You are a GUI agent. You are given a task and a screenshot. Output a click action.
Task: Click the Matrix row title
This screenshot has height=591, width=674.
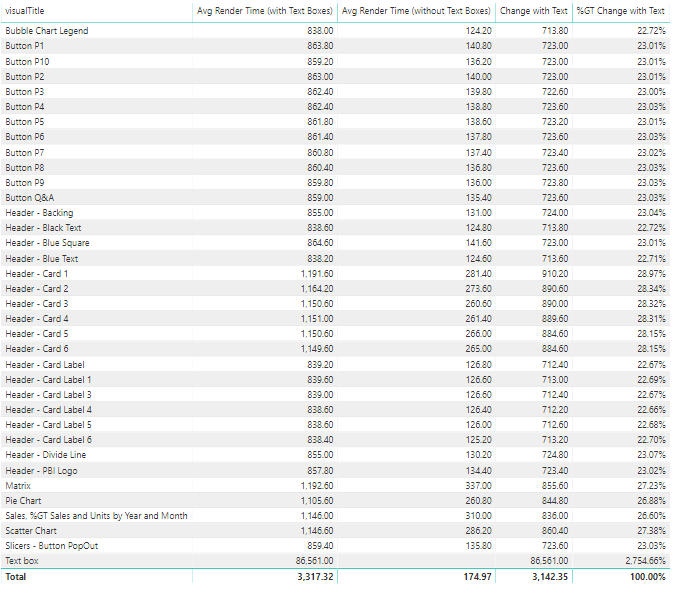tap(18, 486)
